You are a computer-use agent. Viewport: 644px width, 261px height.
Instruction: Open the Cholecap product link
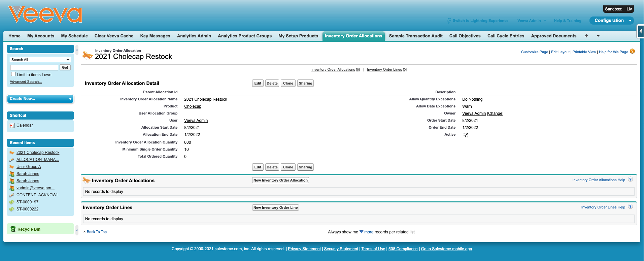tap(193, 106)
